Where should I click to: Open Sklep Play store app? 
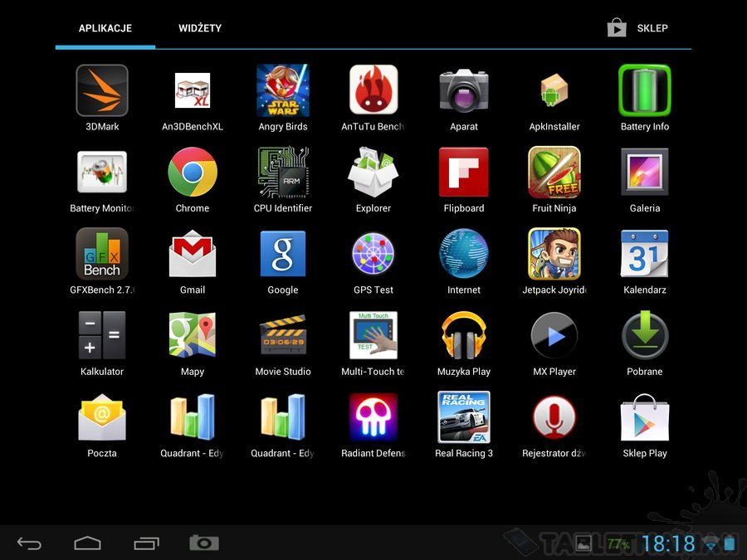click(645, 417)
